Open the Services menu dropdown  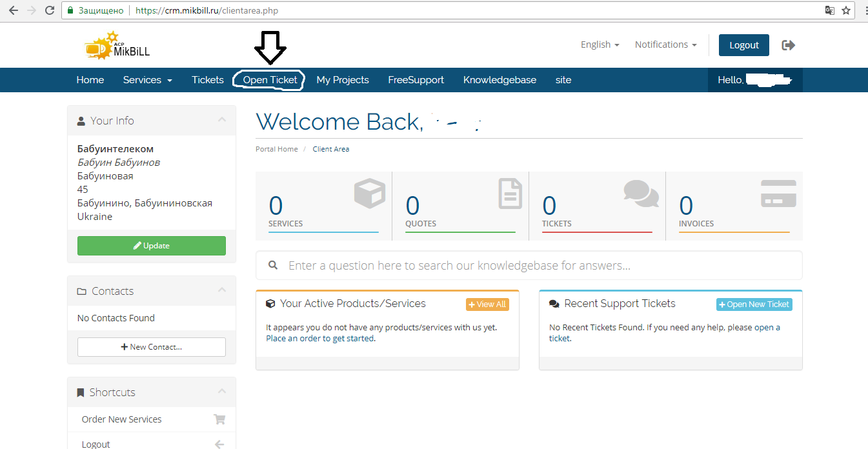147,80
